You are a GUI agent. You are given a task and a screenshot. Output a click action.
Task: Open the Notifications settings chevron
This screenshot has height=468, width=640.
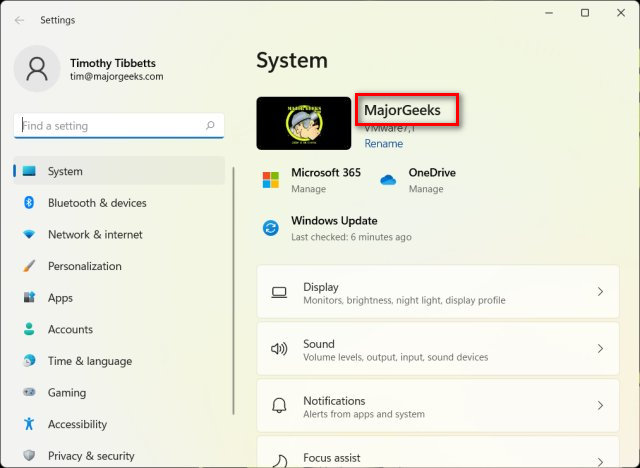click(600, 406)
